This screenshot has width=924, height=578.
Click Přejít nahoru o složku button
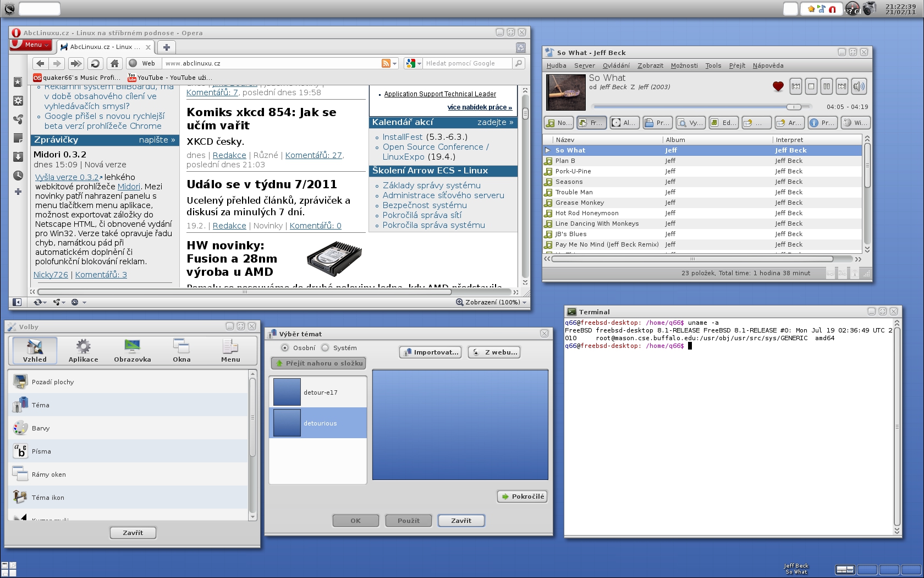point(318,363)
